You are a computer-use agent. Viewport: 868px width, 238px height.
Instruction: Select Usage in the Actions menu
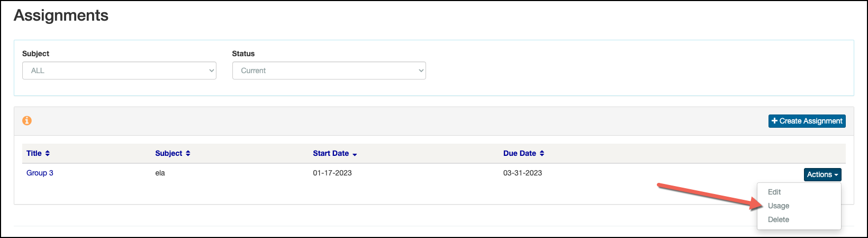click(x=779, y=206)
